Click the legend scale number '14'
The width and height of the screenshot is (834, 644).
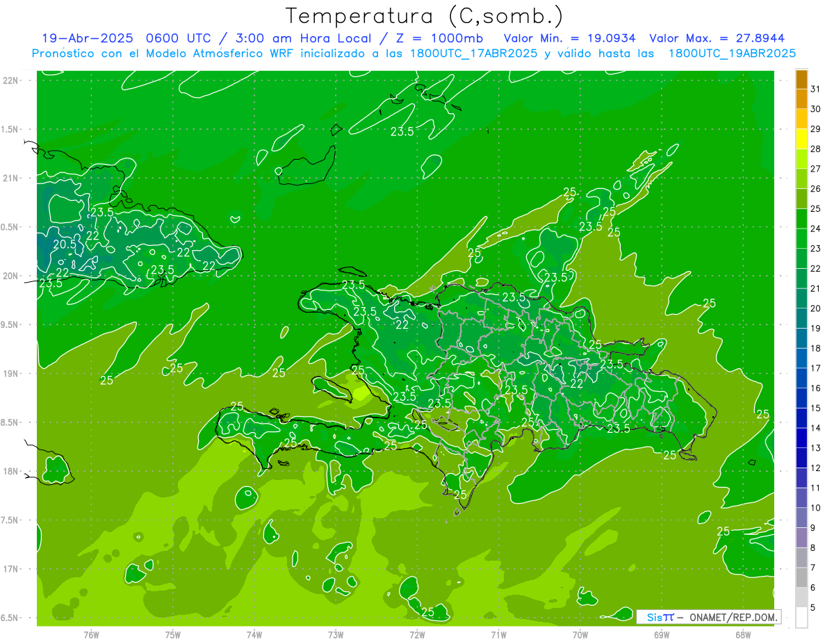tap(816, 428)
